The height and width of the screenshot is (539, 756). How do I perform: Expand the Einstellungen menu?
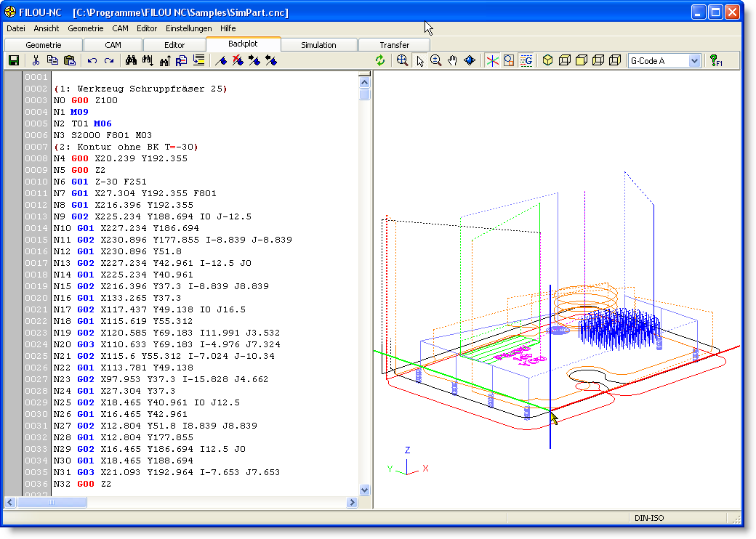pyautogui.click(x=188, y=28)
